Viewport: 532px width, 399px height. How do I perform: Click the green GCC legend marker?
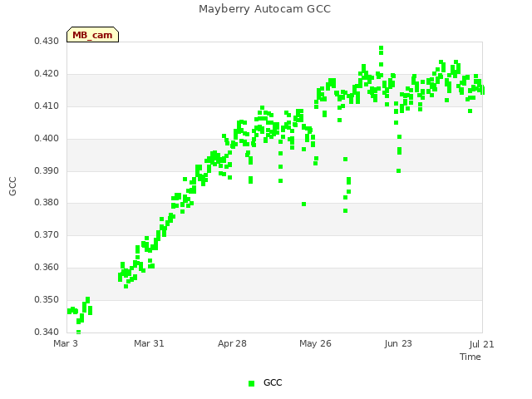[251, 383]
